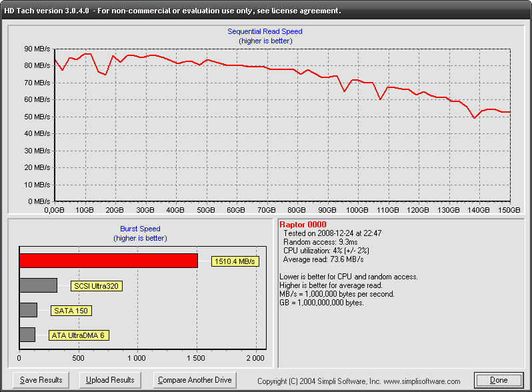Viewport: 532px width, 392px height.
Task: Open Compare Another Drive
Action: (x=195, y=380)
